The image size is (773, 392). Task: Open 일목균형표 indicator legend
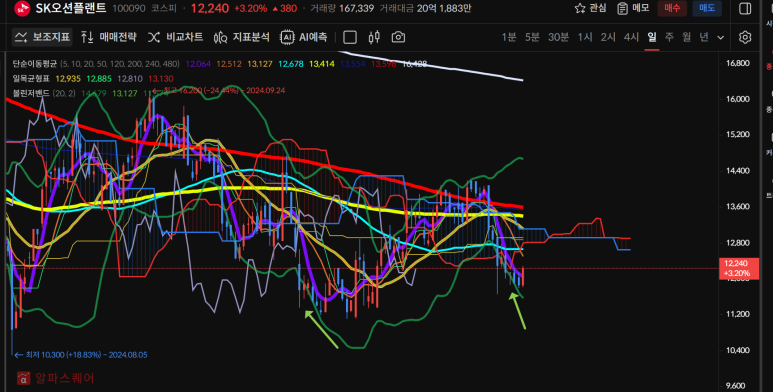(31, 78)
